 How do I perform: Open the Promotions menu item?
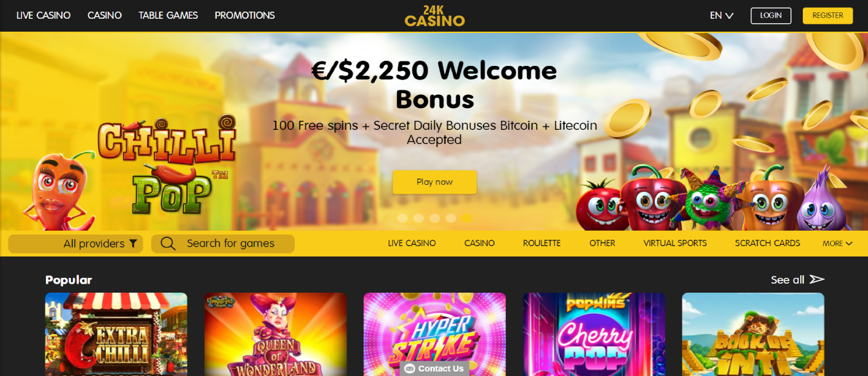(x=245, y=15)
